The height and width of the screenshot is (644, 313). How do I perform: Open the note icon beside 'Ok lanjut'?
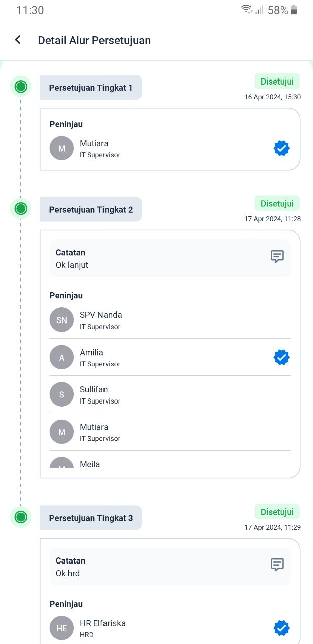click(277, 257)
